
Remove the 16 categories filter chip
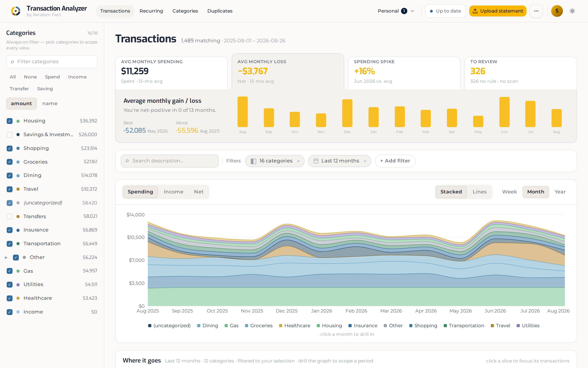tap(298, 161)
